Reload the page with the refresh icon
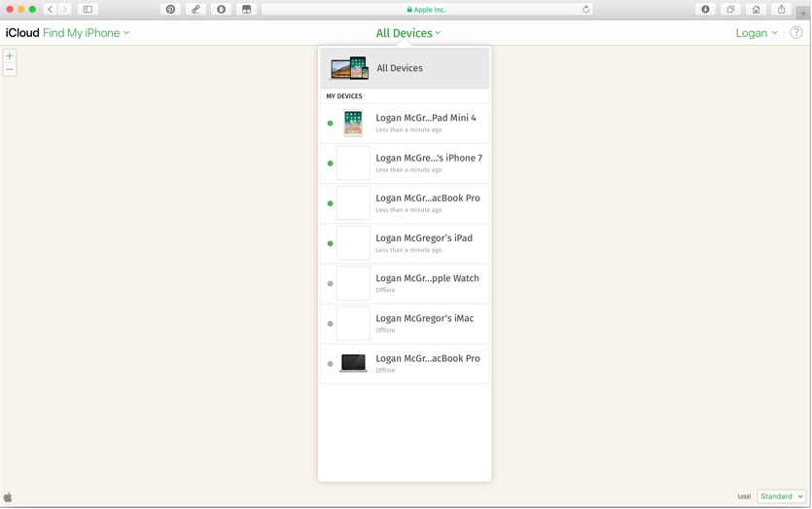The height and width of the screenshot is (509, 812). (x=585, y=10)
